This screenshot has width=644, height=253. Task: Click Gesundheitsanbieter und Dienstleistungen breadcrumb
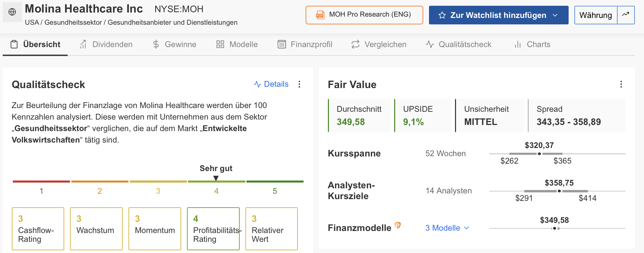click(172, 22)
